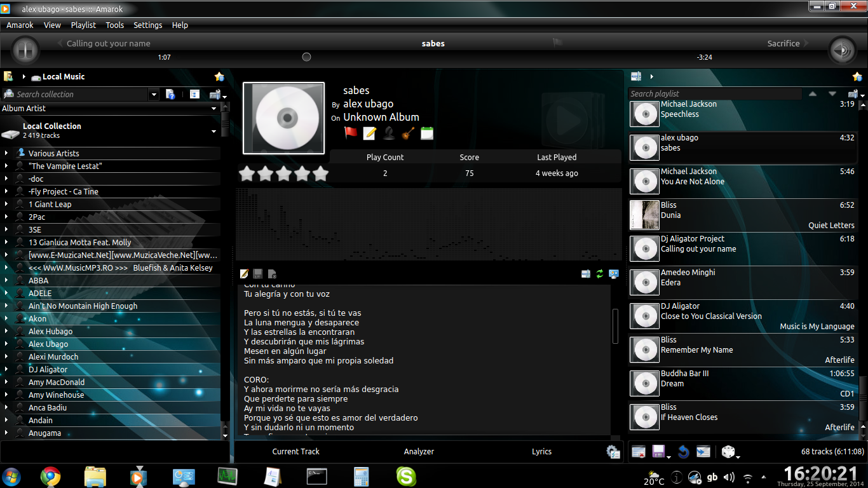Click the close lyrics edit icon
868x488 pixels.
(x=272, y=274)
